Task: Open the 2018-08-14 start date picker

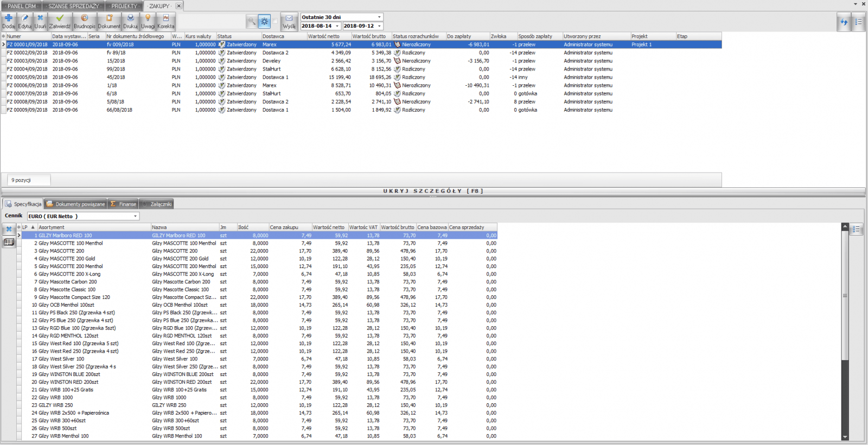Action: point(337,26)
